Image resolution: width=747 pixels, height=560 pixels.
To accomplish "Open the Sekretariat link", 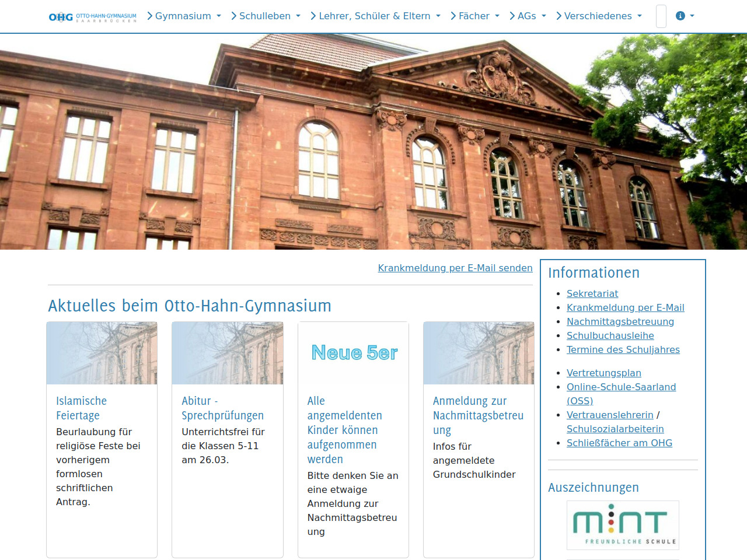I will 592,293.
